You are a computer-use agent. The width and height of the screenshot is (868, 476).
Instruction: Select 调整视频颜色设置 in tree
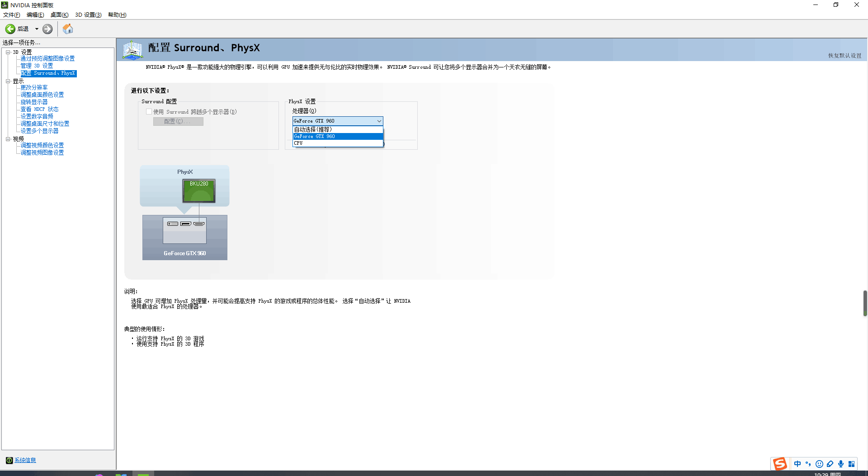(42, 146)
